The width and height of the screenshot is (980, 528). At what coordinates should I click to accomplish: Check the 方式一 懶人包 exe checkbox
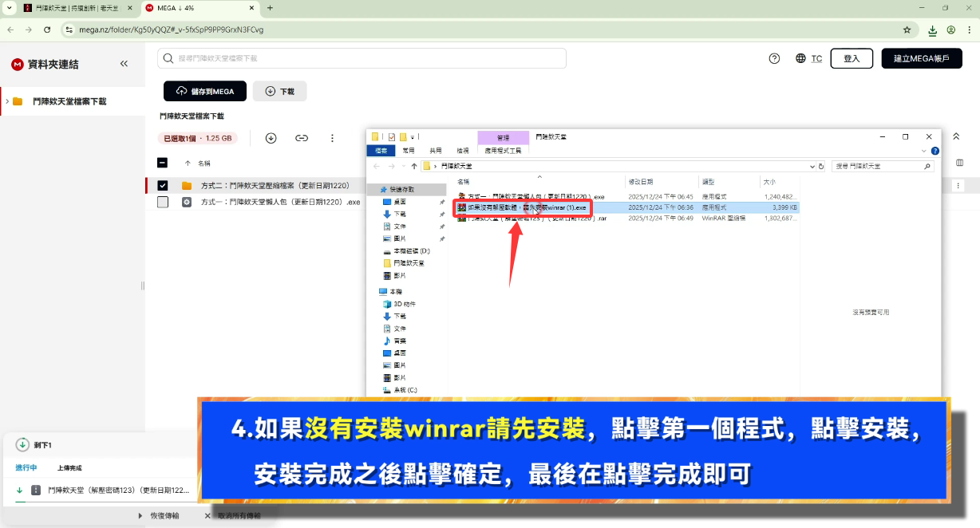[x=163, y=203]
